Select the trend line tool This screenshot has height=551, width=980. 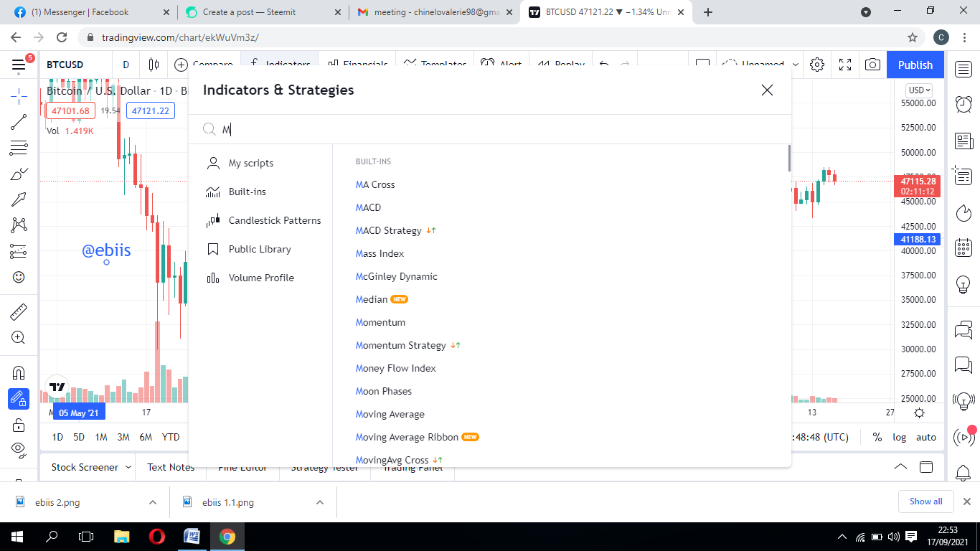point(19,122)
